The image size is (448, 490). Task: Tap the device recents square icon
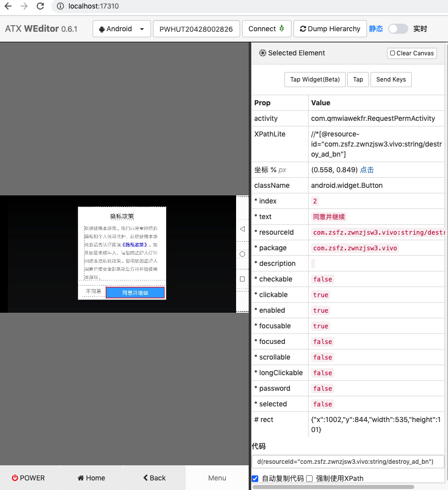(x=242, y=279)
